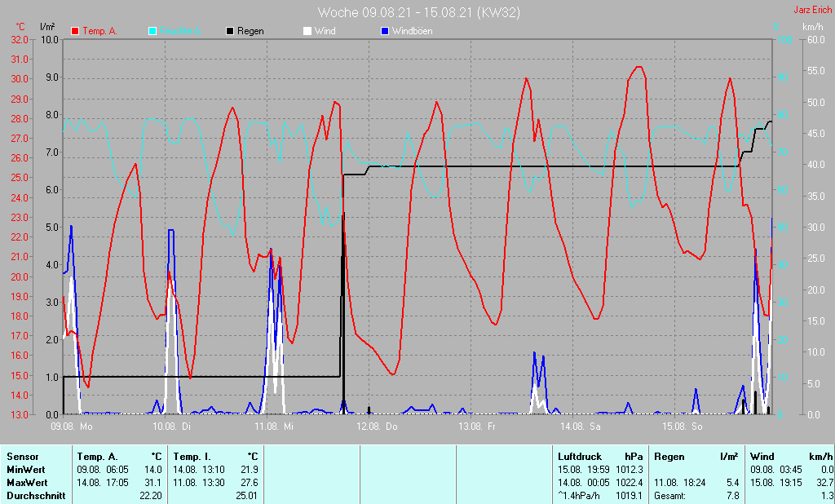Click the Jarz Erich author text

pyautogui.click(x=813, y=10)
